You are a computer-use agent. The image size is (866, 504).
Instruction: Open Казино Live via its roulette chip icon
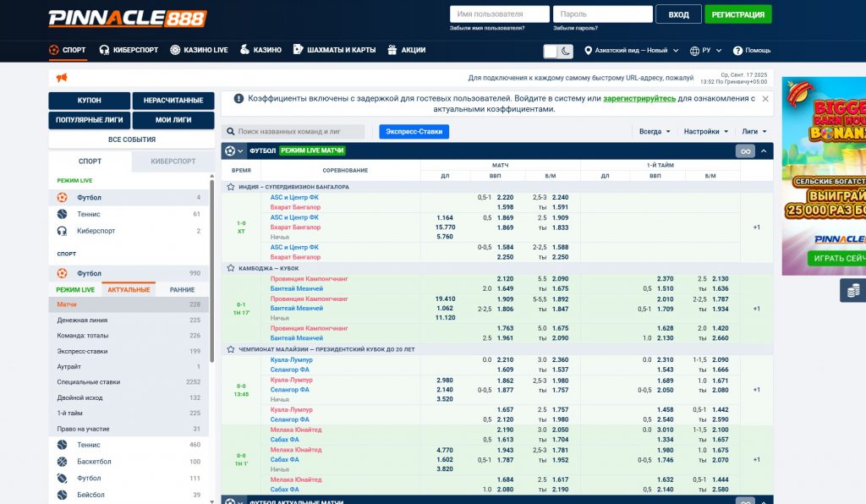[x=175, y=50]
